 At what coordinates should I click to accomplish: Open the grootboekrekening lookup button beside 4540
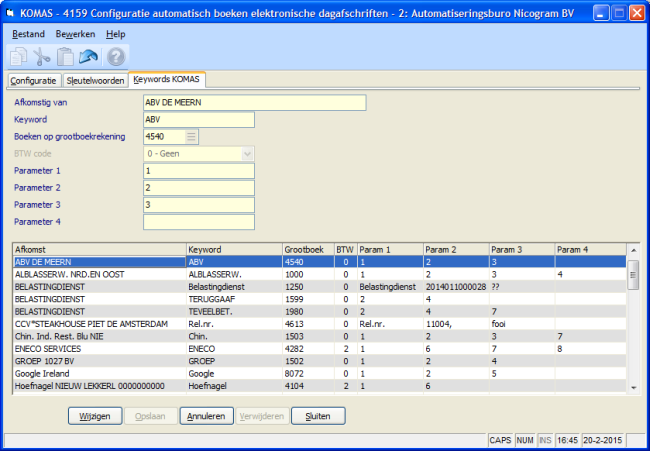(191, 137)
